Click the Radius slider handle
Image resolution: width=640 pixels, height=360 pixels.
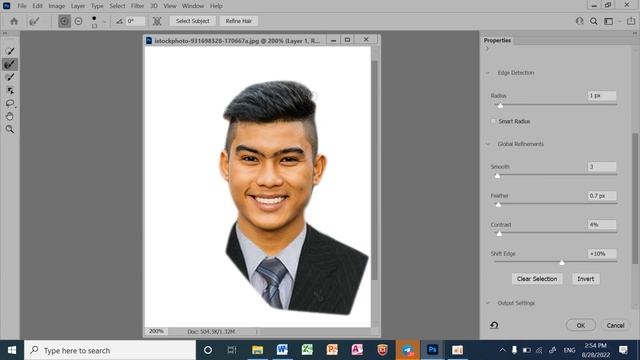(500, 106)
